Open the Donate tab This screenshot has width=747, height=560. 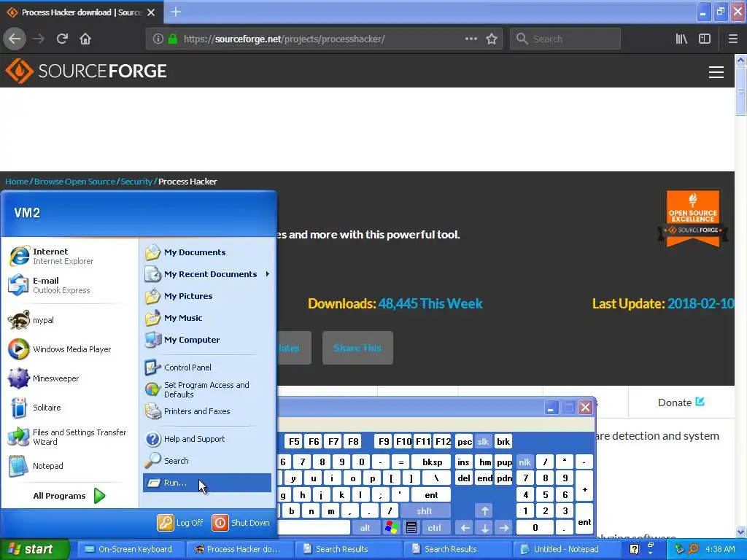(681, 402)
